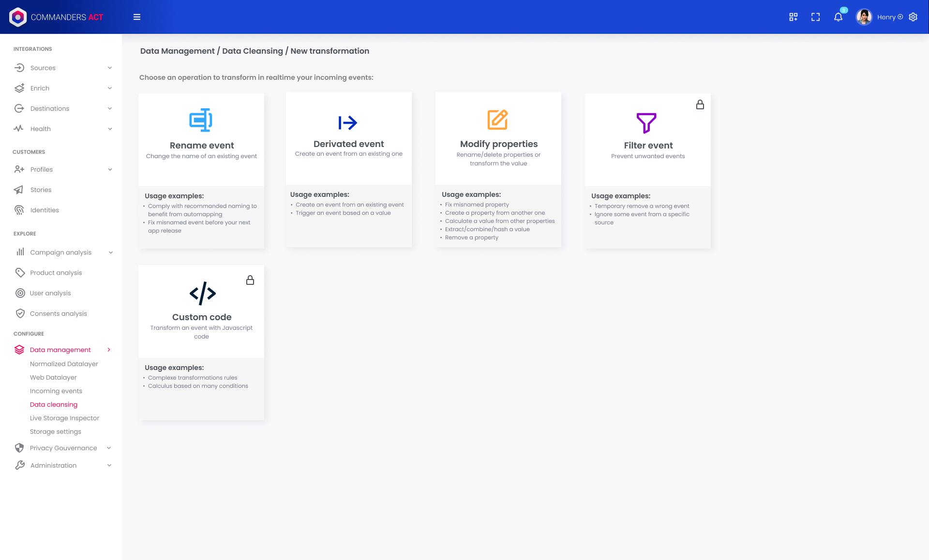Viewport: 929px width, 560px height.
Task: Open the settings gear icon
Action: point(913,17)
